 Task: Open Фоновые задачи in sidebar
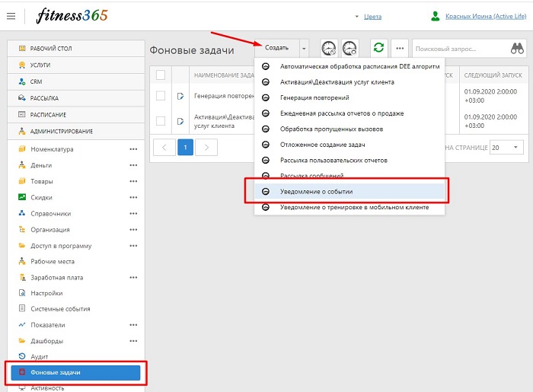tap(75, 373)
